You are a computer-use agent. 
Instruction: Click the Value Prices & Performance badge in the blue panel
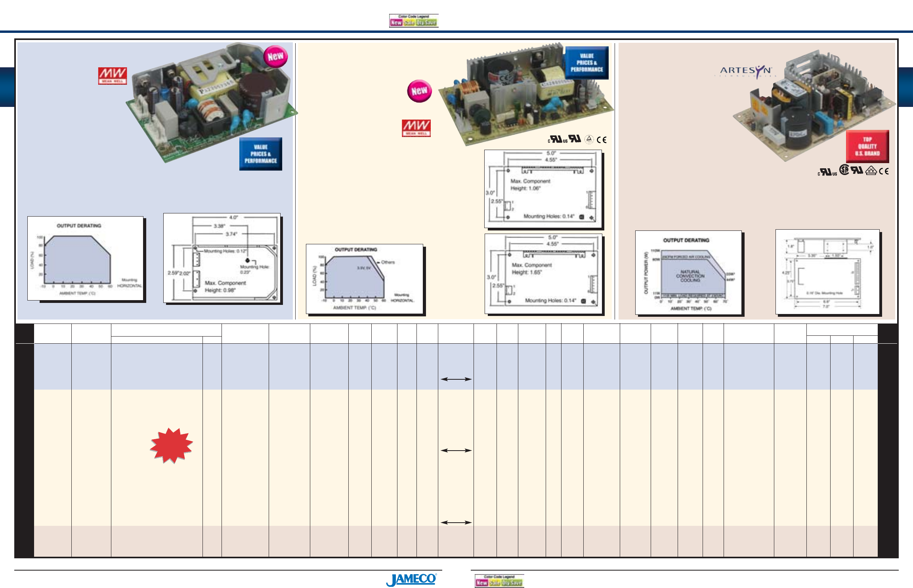coord(261,154)
